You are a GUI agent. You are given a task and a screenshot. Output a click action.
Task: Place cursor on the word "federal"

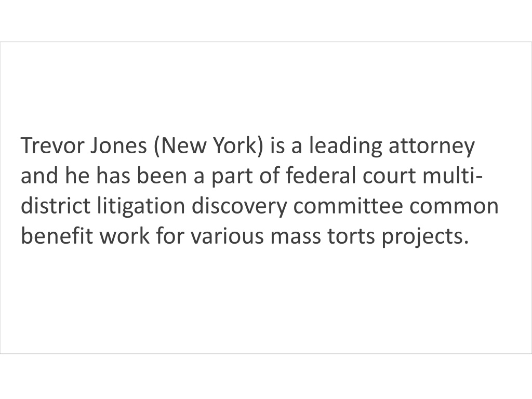321,176
